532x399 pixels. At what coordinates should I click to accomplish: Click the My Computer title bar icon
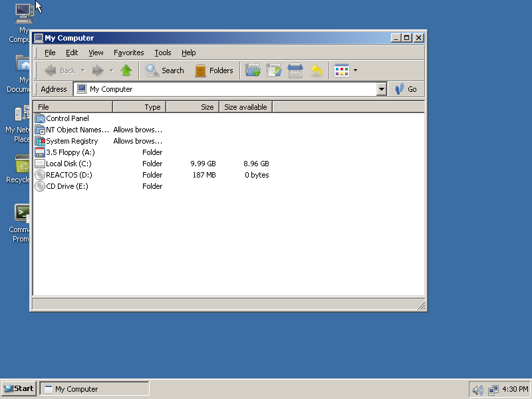[39, 38]
